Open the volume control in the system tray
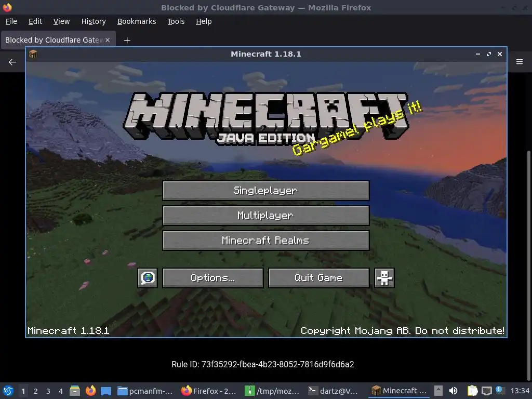The image size is (532, 399). tap(453, 391)
